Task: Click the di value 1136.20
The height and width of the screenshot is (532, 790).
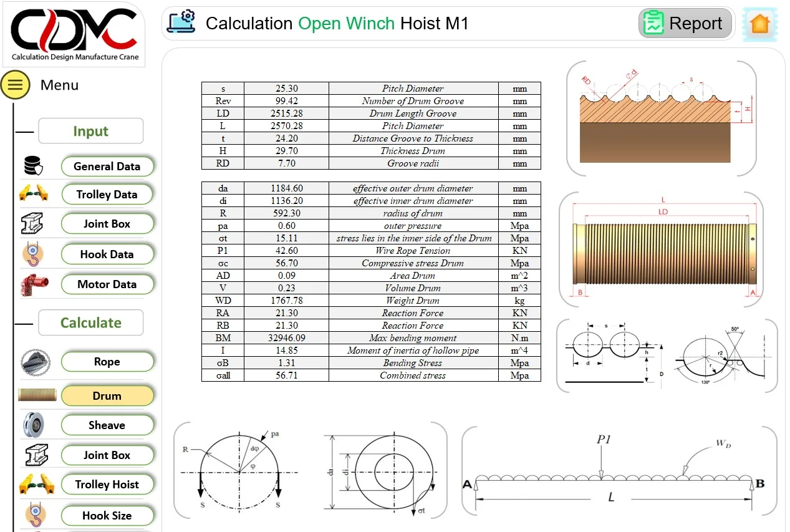Action: pos(286,201)
